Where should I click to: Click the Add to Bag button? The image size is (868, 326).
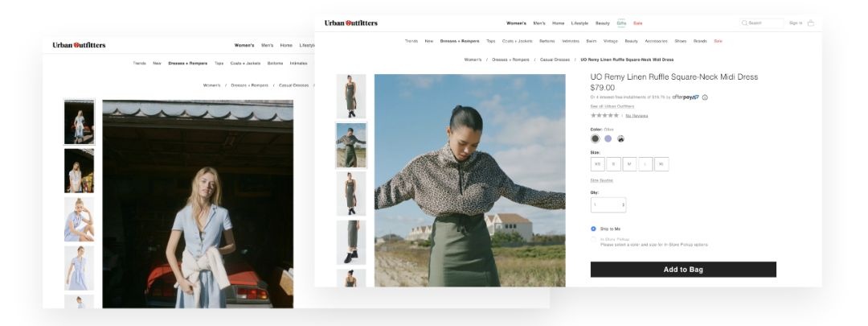683,270
